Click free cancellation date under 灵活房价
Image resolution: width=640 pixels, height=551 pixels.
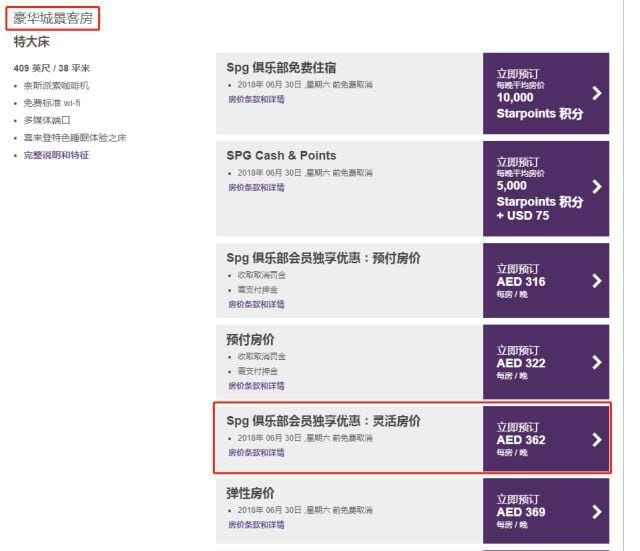[x=305, y=438]
